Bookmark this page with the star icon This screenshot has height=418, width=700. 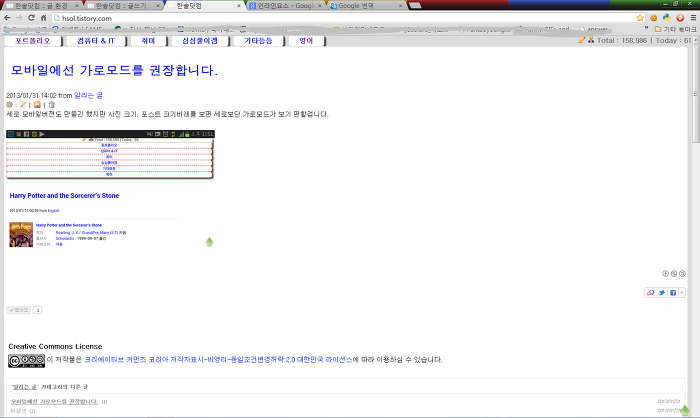(x=640, y=18)
